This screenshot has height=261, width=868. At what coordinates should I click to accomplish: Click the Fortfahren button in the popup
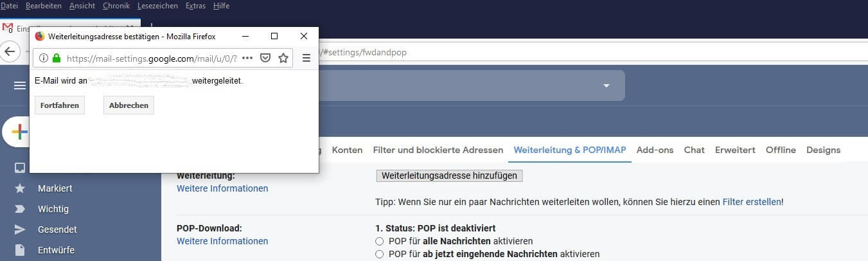[x=60, y=105]
